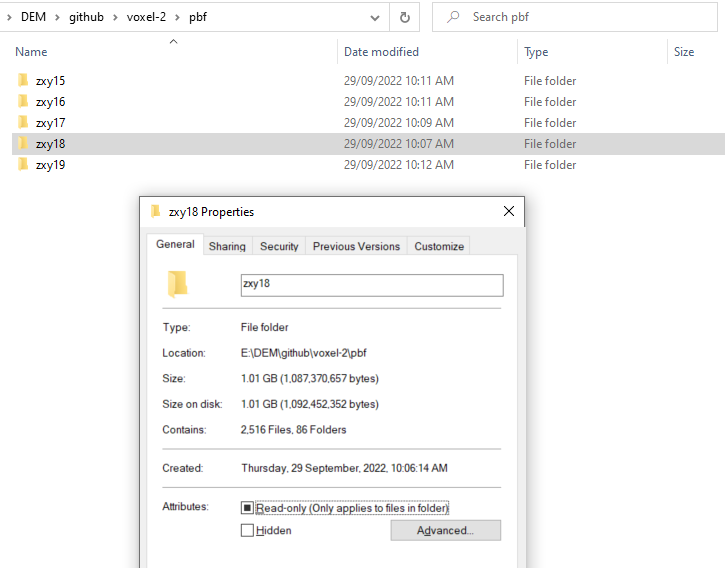Click the zxy15 folder icon
The width and height of the screenshot is (725, 568).
pos(23,80)
